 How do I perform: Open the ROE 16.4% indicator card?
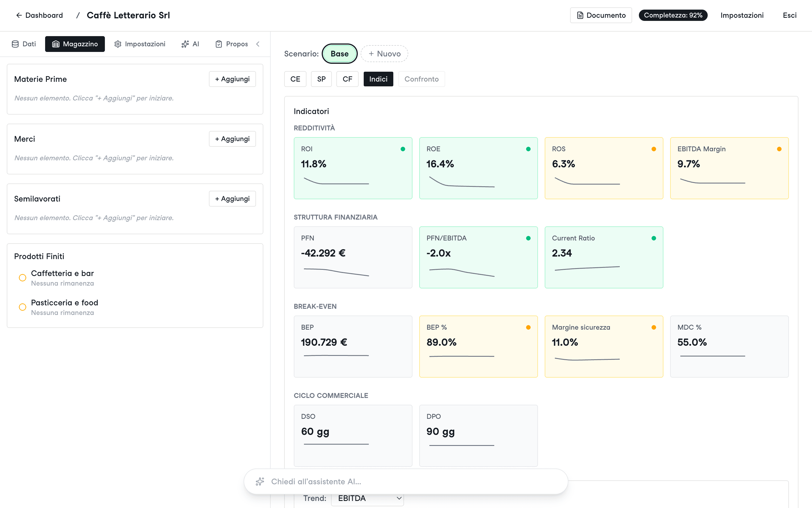tap(478, 168)
